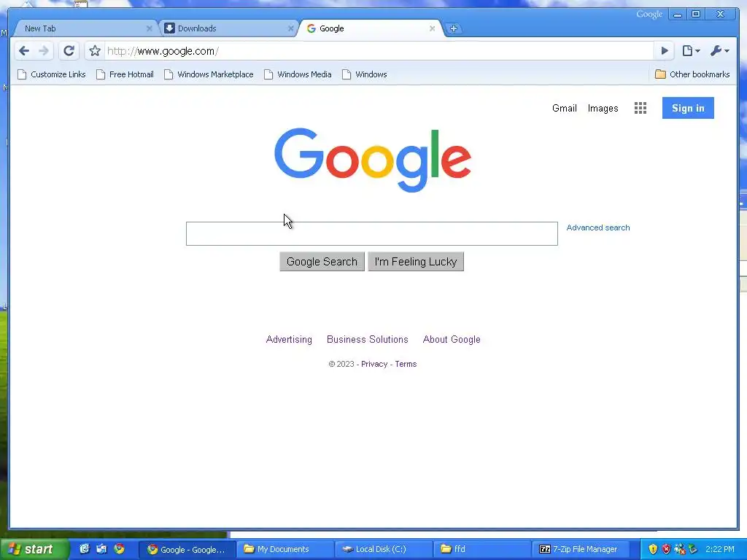The width and height of the screenshot is (747, 560).
Task: Open the Windows Marketplace bookmark
Action: tap(209, 74)
